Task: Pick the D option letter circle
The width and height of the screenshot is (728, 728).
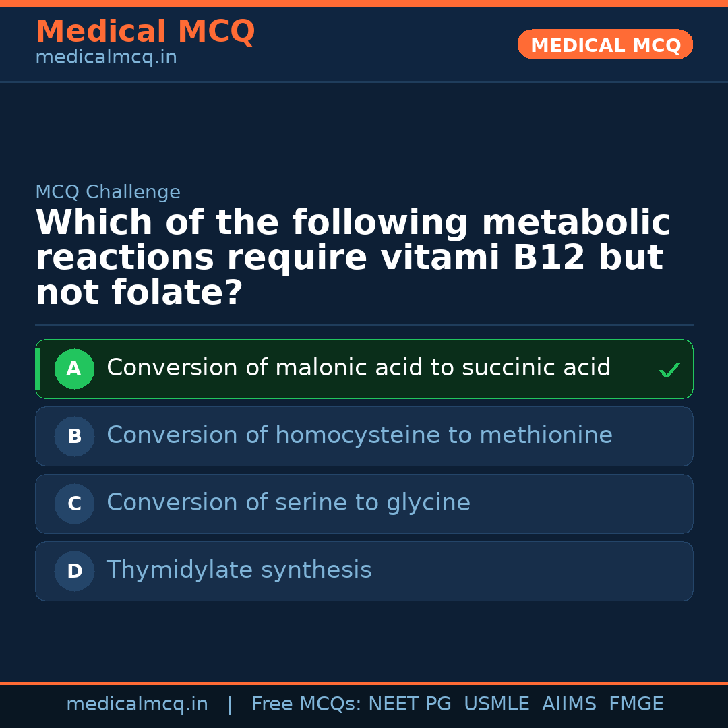Action: click(x=74, y=571)
